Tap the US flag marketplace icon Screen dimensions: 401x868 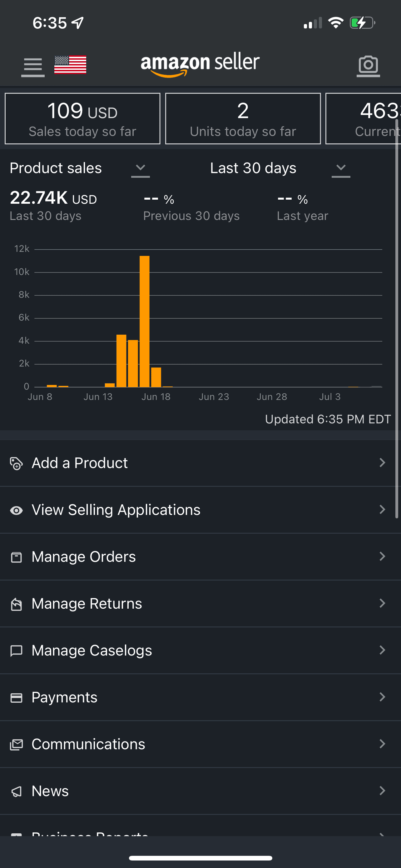coord(70,64)
